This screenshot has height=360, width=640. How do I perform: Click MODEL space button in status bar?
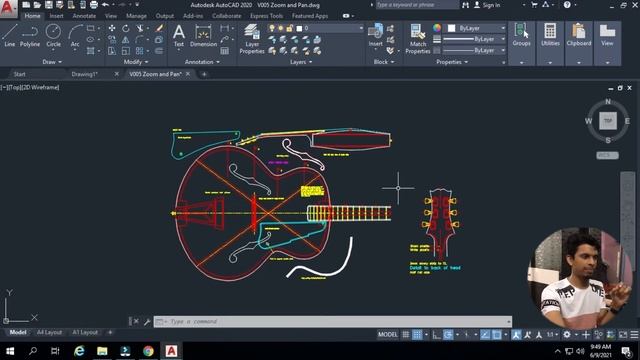tap(387, 335)
